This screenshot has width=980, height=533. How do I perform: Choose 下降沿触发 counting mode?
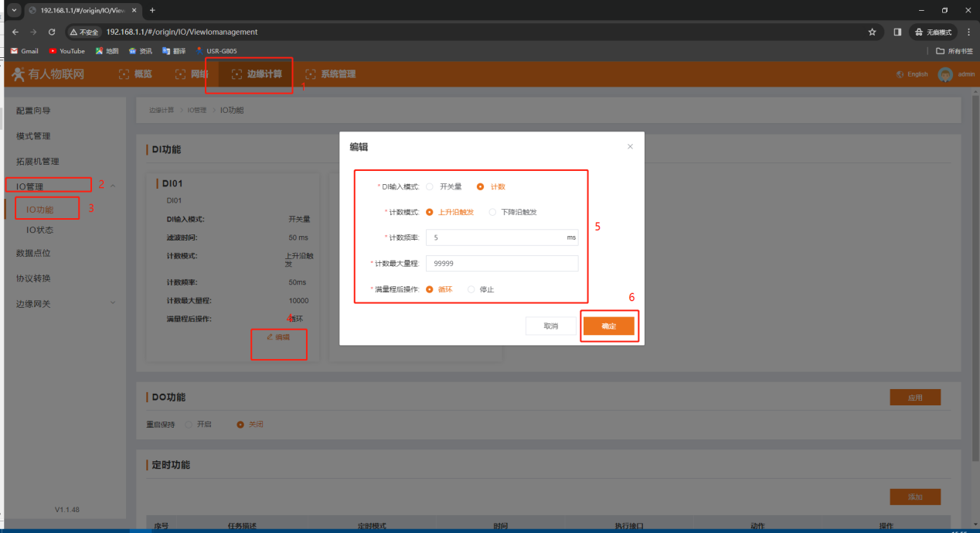(x=493, y=212)
